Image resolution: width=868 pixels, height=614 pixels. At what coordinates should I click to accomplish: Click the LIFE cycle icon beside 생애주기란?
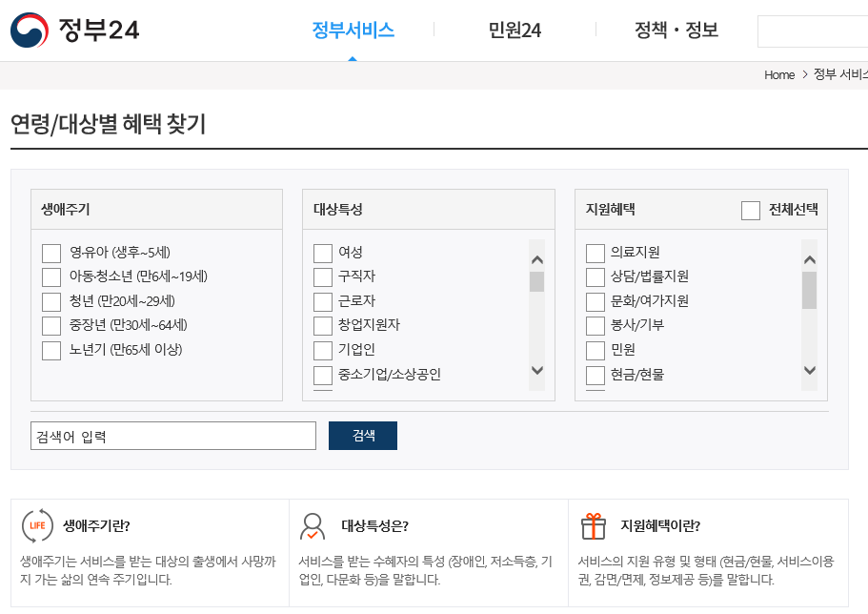pos(37,525)
